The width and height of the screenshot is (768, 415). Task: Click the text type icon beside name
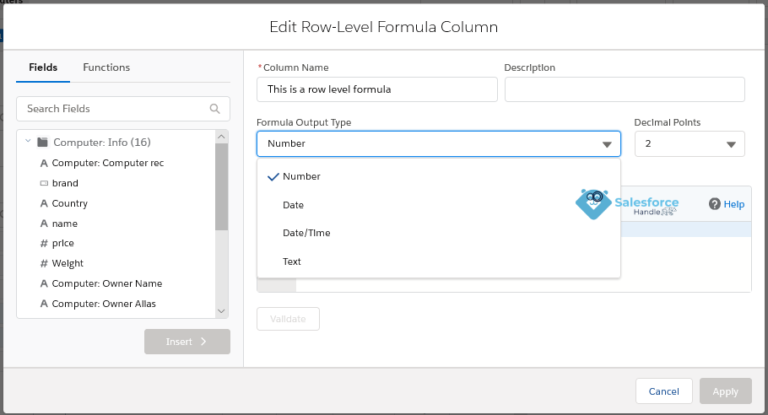[x=44, y=223]
